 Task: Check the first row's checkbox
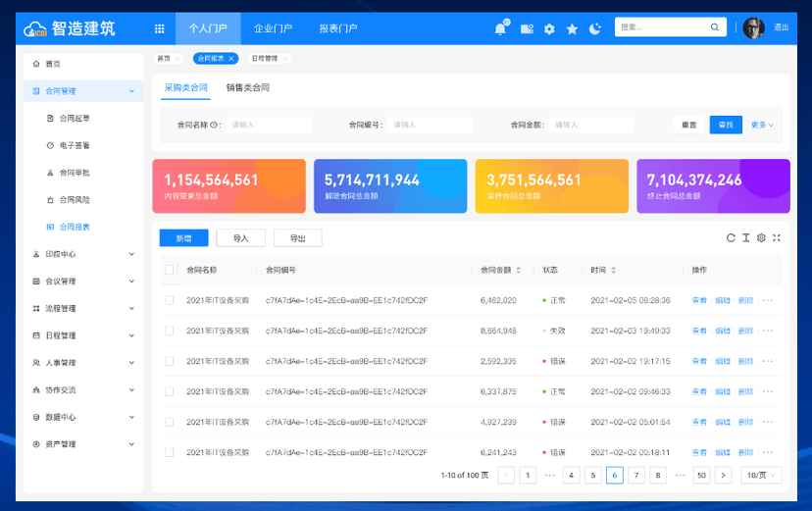(x=170, y=300)
